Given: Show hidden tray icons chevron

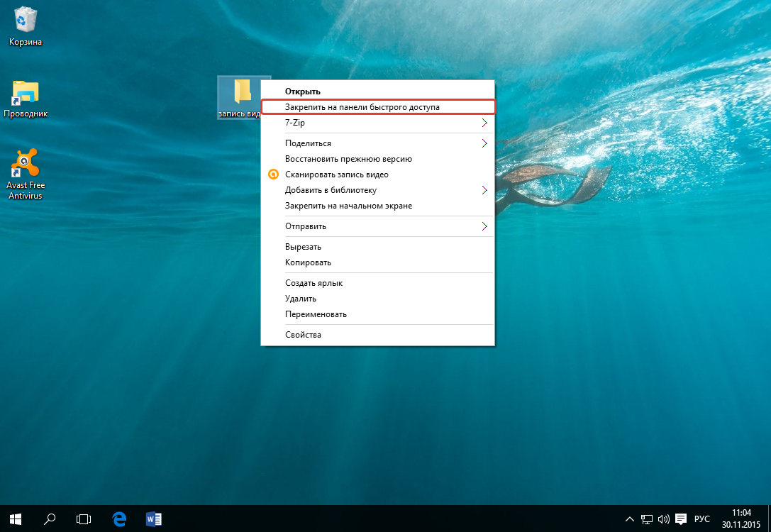Looking at the screenshot, I should [x=630, y=519].
